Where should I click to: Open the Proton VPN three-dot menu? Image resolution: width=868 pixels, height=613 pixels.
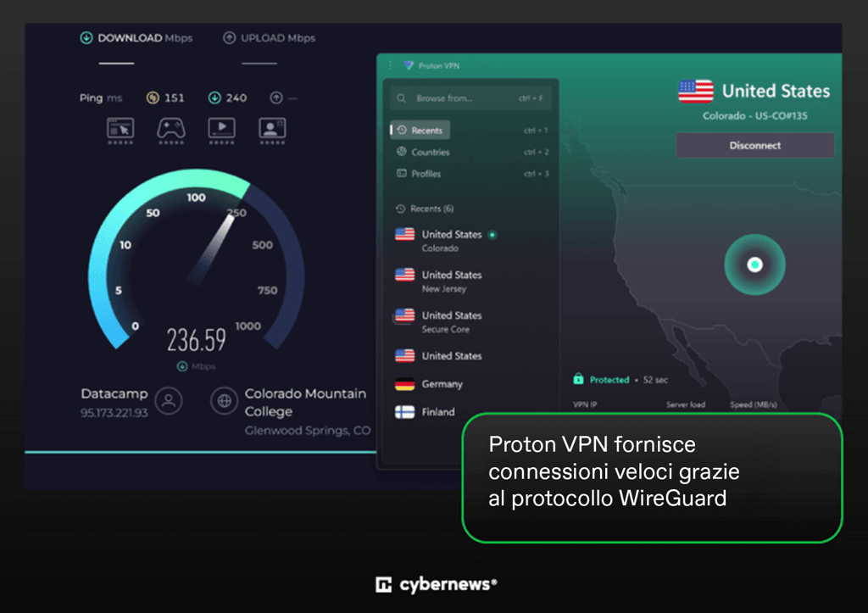390,65
